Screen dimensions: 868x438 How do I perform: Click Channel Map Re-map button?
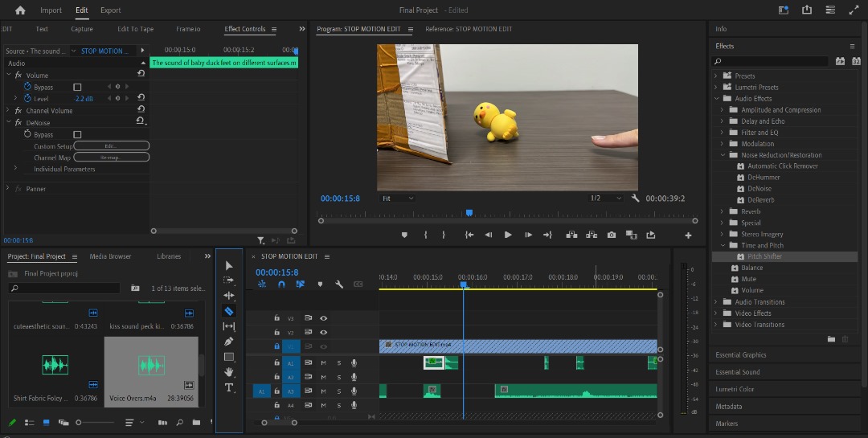tap(111, 158)
